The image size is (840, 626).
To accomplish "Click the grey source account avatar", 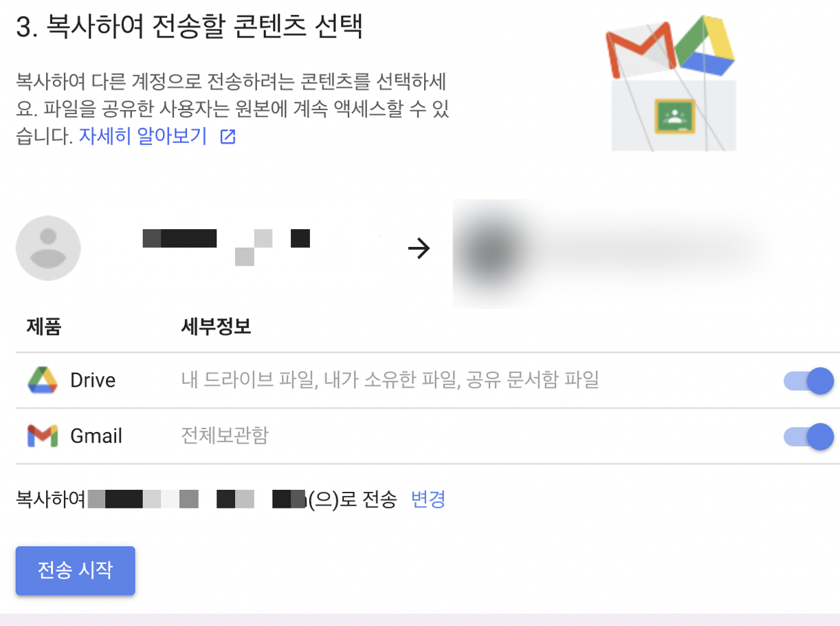I will [48, 248].
